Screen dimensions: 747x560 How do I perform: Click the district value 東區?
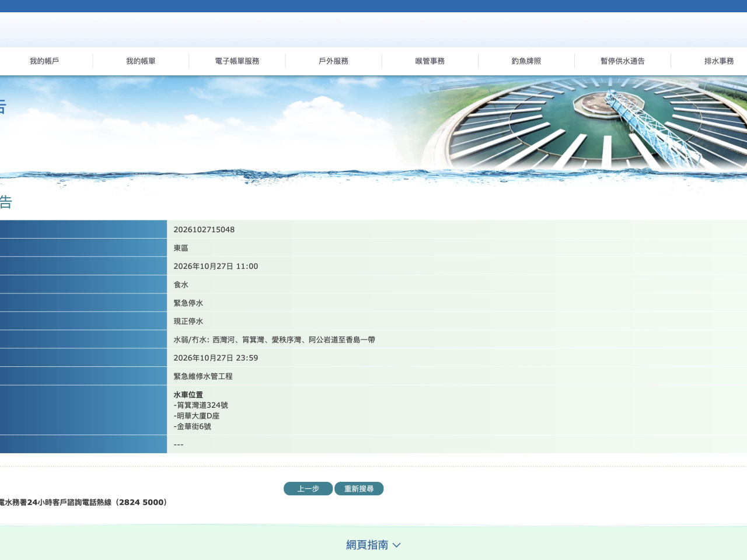coord(181,248)
